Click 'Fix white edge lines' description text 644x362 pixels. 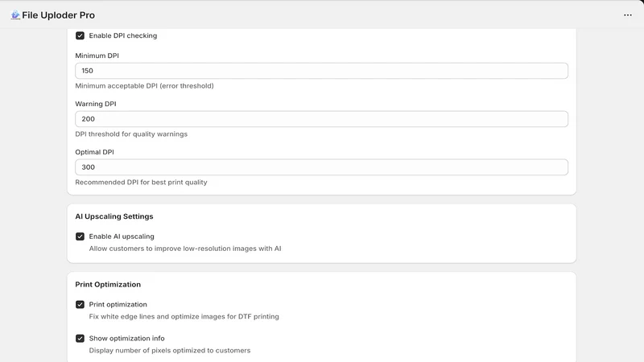pos(184,316)
